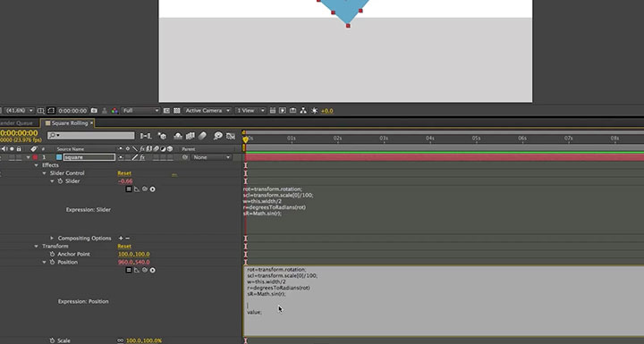Open the Draft 3D cube button in timeline
This screenshot has height=344, width=644.
(162, 136)
